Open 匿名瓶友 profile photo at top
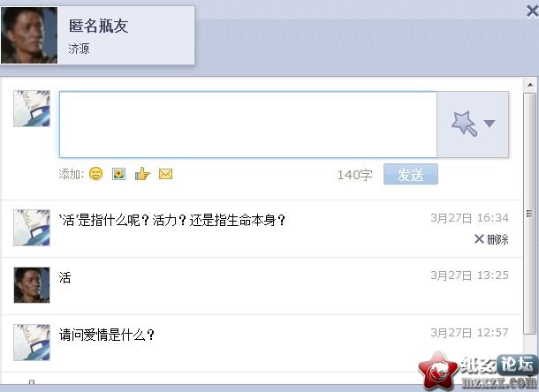The height and width of the screenshot is (392, 539). tap(29, 35)
